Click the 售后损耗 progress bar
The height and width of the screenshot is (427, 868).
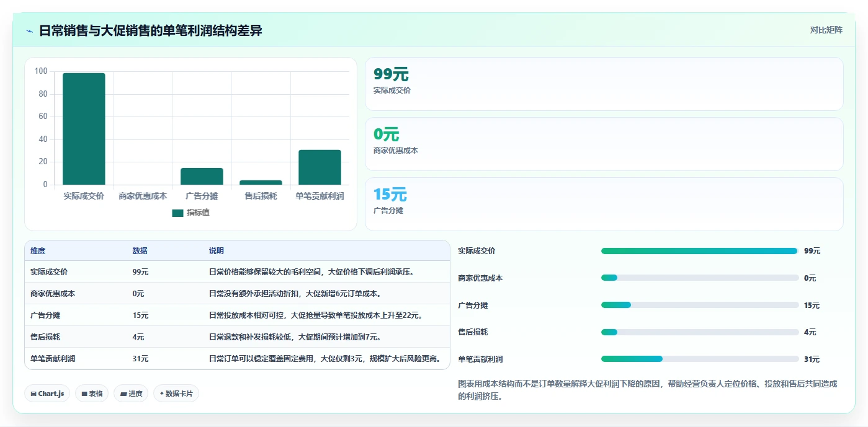[x=700, y=332]
